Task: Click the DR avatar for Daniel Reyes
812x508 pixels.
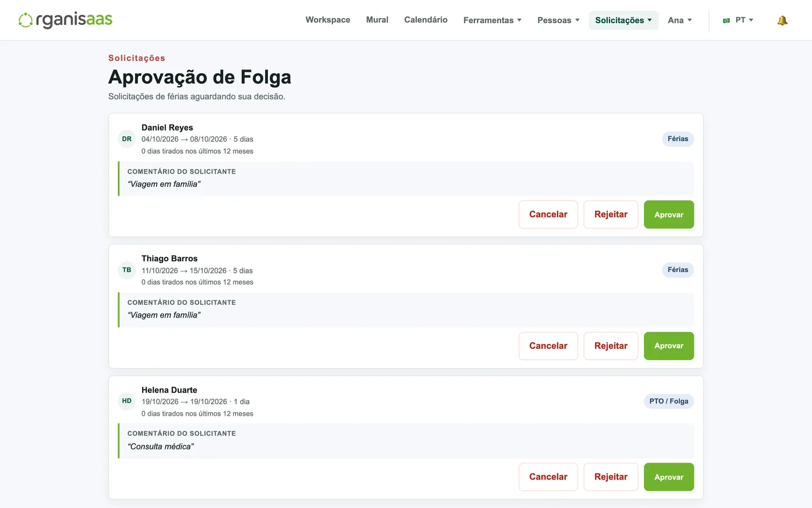Action: (127, 139)
